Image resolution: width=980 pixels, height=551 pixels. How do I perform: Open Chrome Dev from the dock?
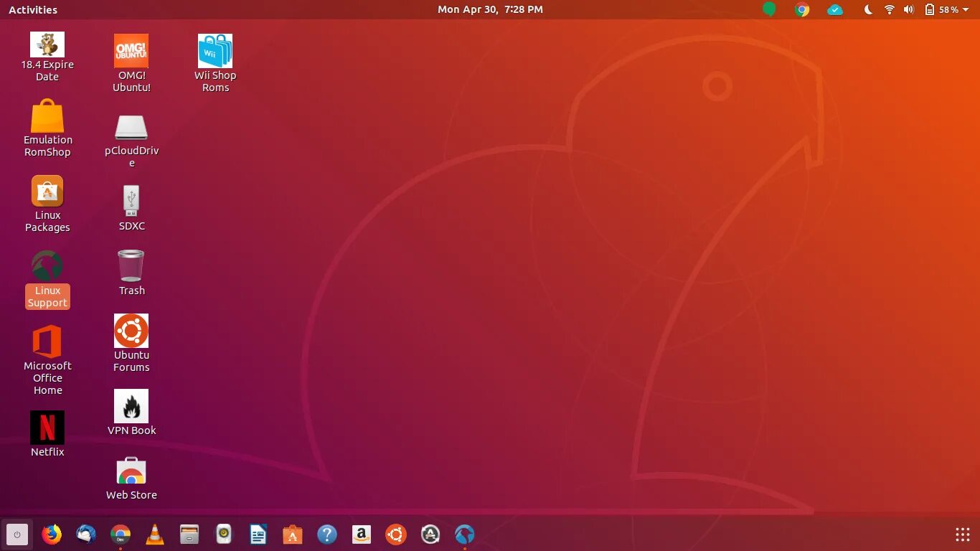pos(121,534)
